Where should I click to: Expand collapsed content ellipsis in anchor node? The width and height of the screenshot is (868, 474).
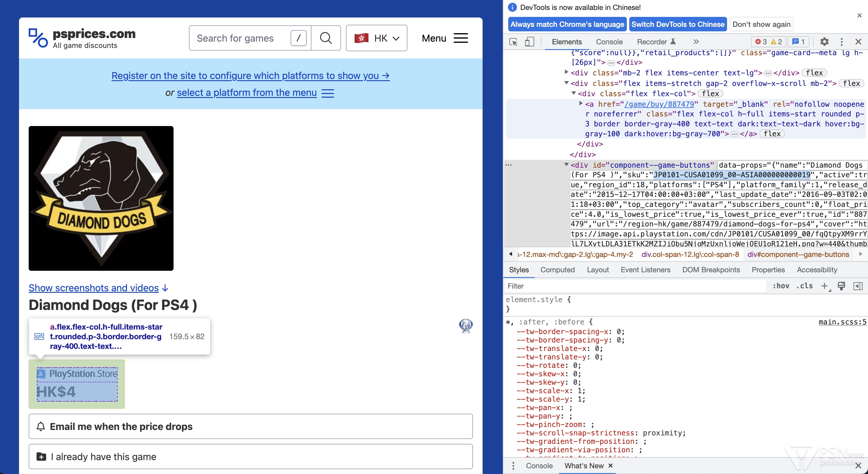(734, 134)
